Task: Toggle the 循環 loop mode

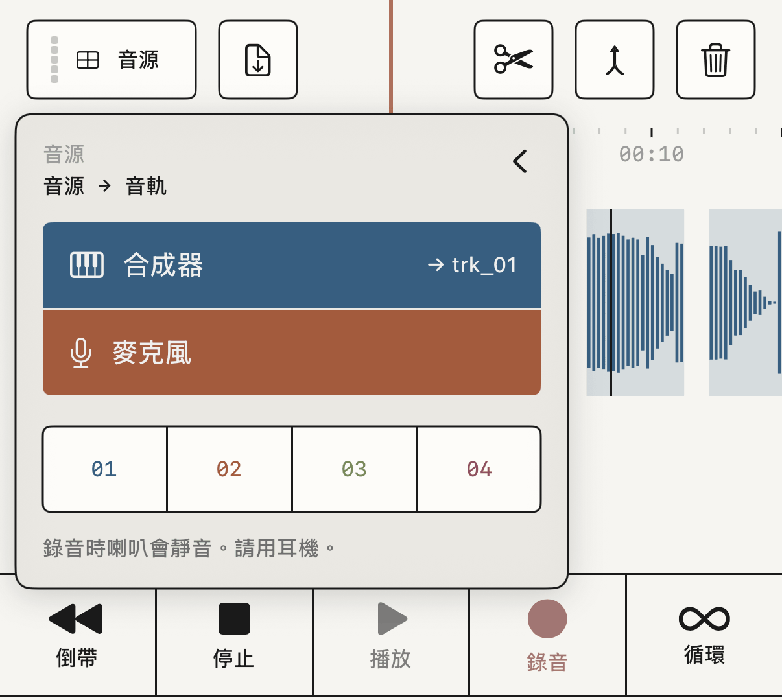Action: point(704,635)
